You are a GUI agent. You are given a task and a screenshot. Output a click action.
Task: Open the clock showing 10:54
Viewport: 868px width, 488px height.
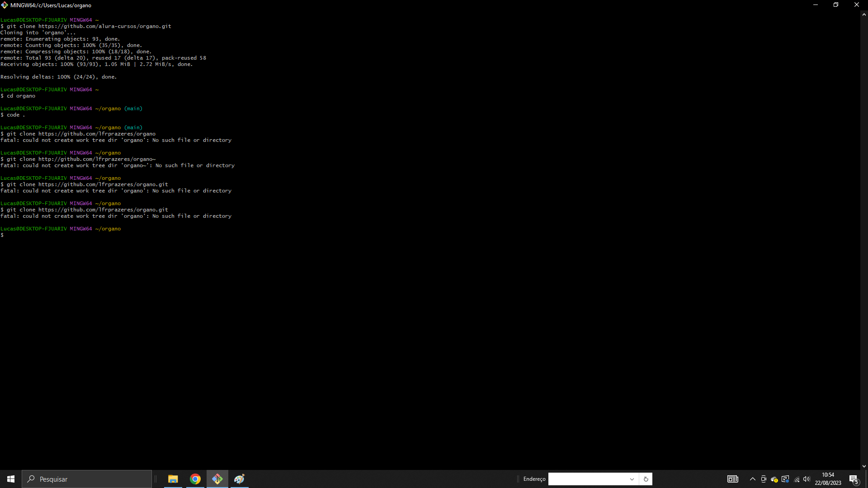coord(828,479)
